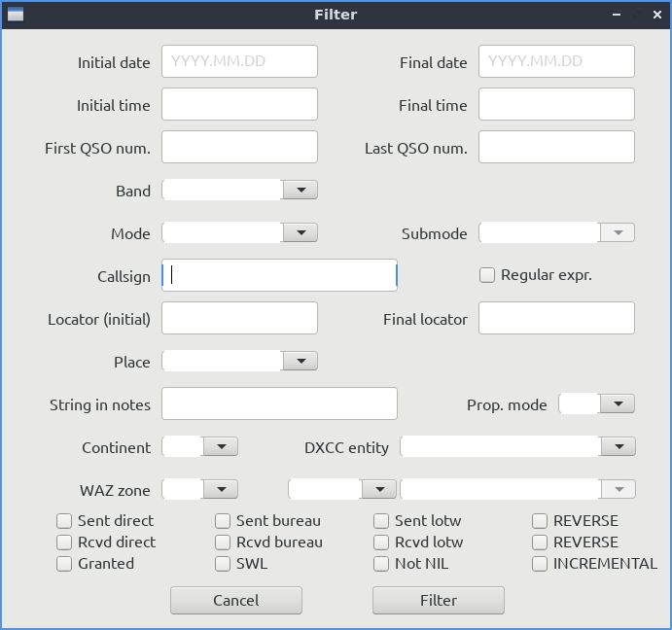Check the Sent direct option
This screenshot has height=630, width=672.
[x=64, y=521]
